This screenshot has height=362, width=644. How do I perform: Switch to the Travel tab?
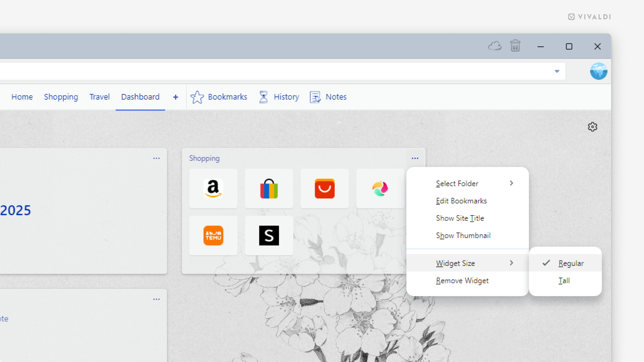[99, 97]
